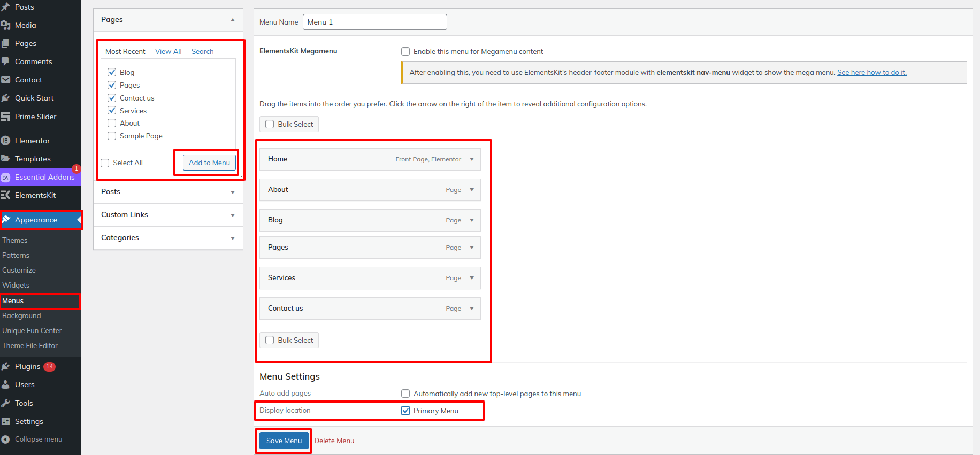The width and height of the screenshot is (980, 455).
Task: Click the Menu Name text field
Action: (374, 22)
